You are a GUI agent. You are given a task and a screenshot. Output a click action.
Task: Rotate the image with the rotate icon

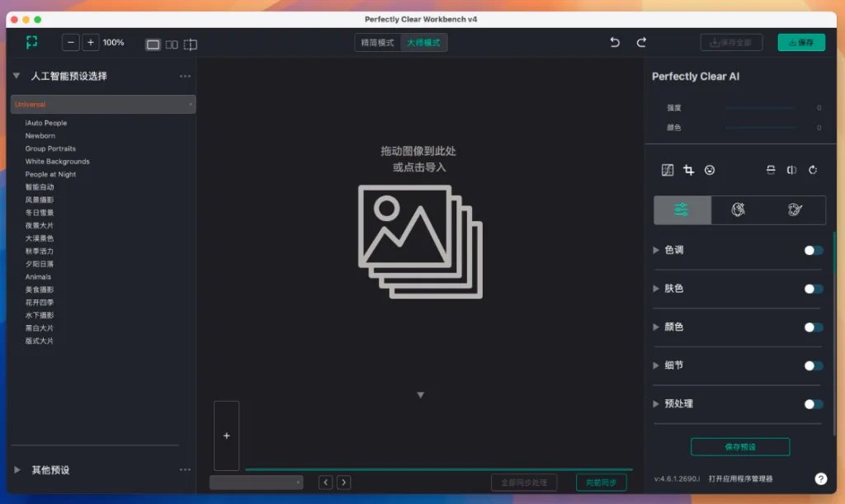[813, 170]
